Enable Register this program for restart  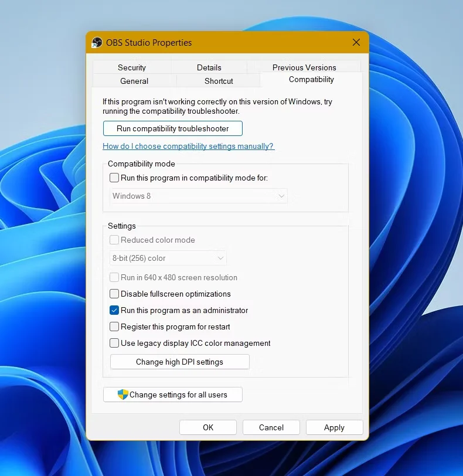114,327
